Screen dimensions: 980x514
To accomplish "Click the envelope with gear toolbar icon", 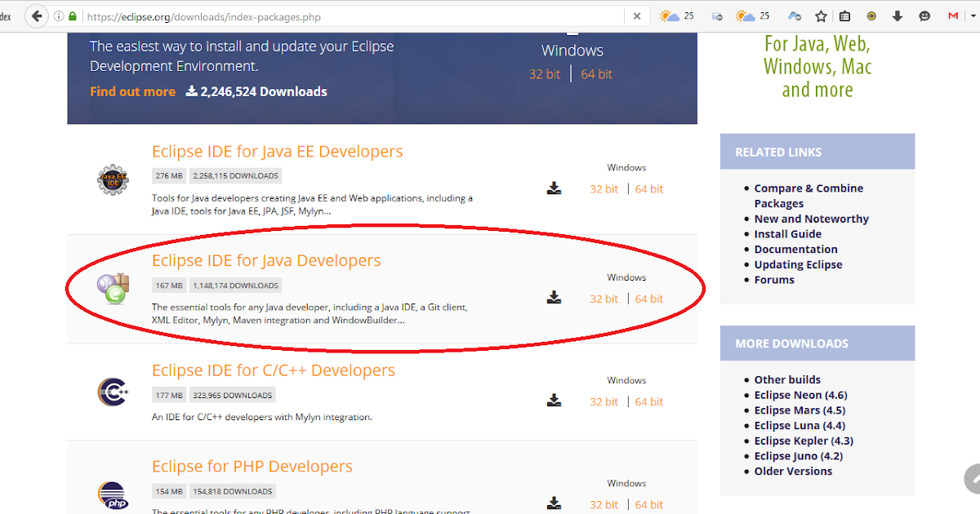I will 717,16.
